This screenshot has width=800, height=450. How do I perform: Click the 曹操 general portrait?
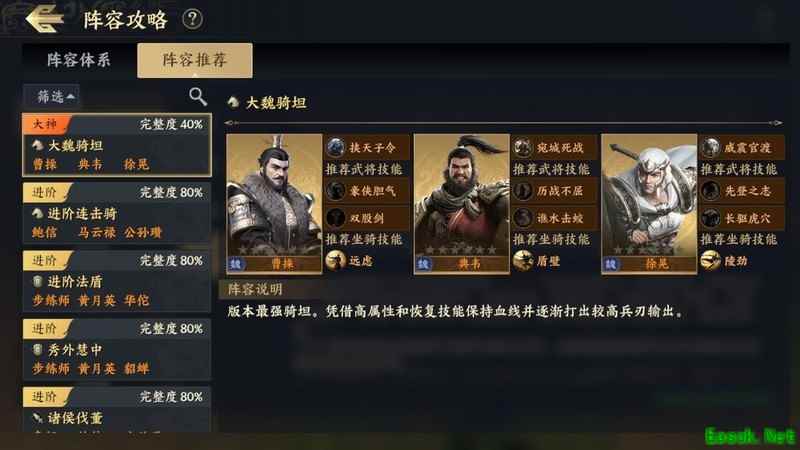pyautogui.click(x=274, y=204)
